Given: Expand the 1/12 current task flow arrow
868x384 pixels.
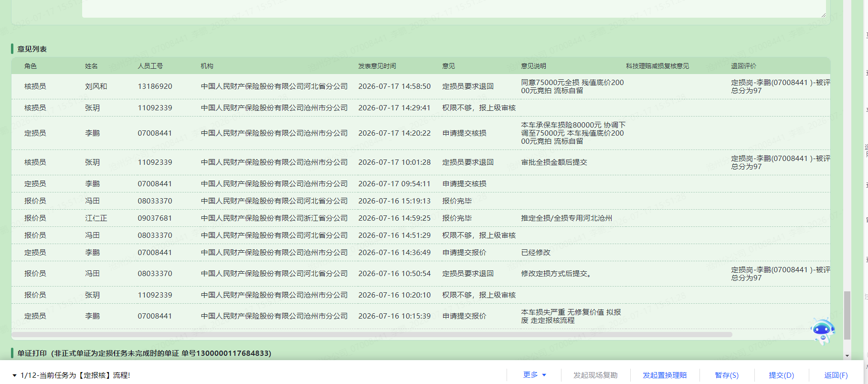Looking at the screenshot, I should point(15,375).
